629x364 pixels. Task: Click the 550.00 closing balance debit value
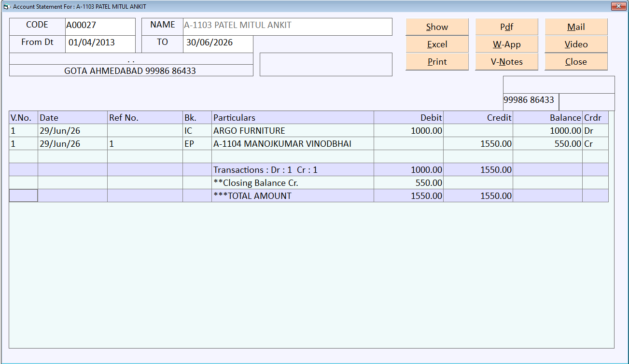click(x=408, y=183)
